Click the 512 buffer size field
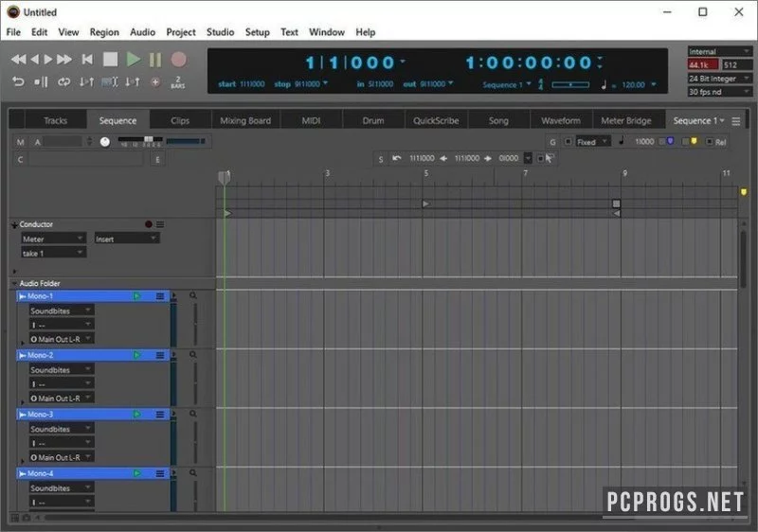 (x=736, y=64)
